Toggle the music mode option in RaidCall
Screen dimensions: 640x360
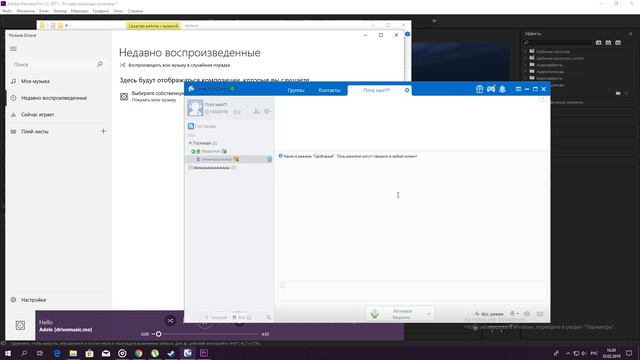click(x=489, y=314)
